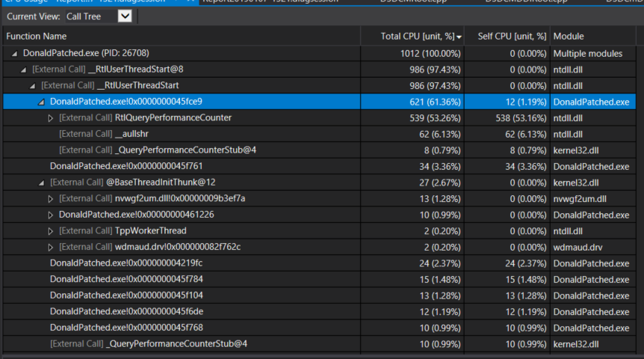
Task: Select the DonaldPatched.exe!0x000000004219fc row
Action: click(319, 263)
